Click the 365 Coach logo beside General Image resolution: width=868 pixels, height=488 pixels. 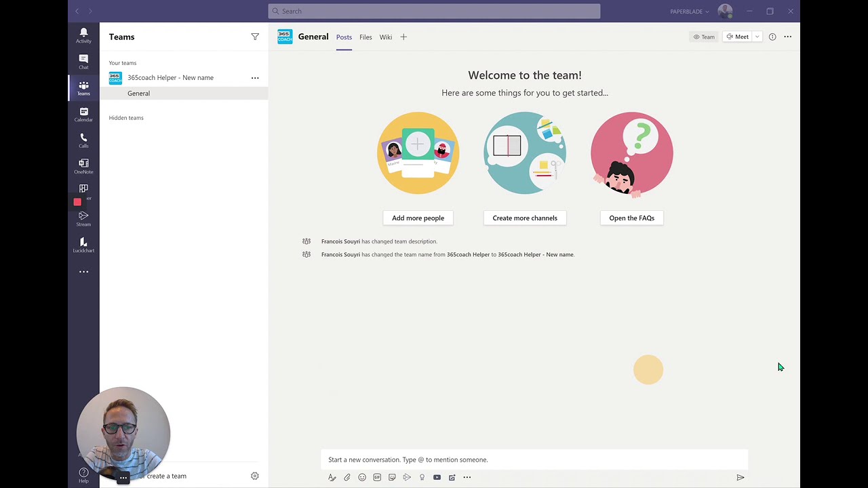[x=285, y=37]
